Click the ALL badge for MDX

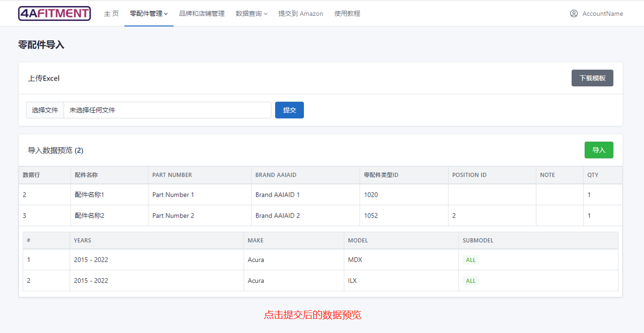(471, 260)
